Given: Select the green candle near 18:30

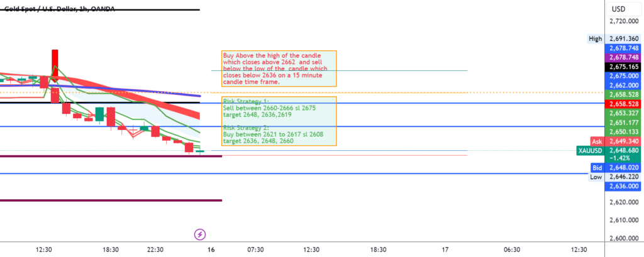Looking at the screenshot, I should [x=99, y=113].
